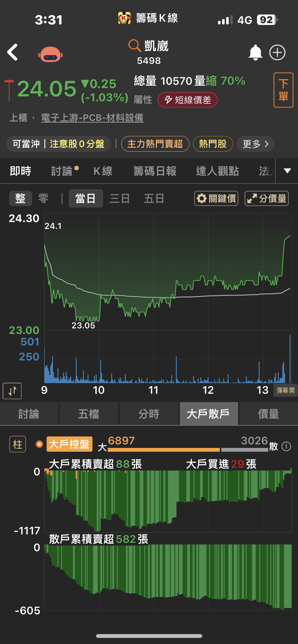Tap the red candlestick price indicator
Viewport: 298px width, 644px height.
click(9, 90)
